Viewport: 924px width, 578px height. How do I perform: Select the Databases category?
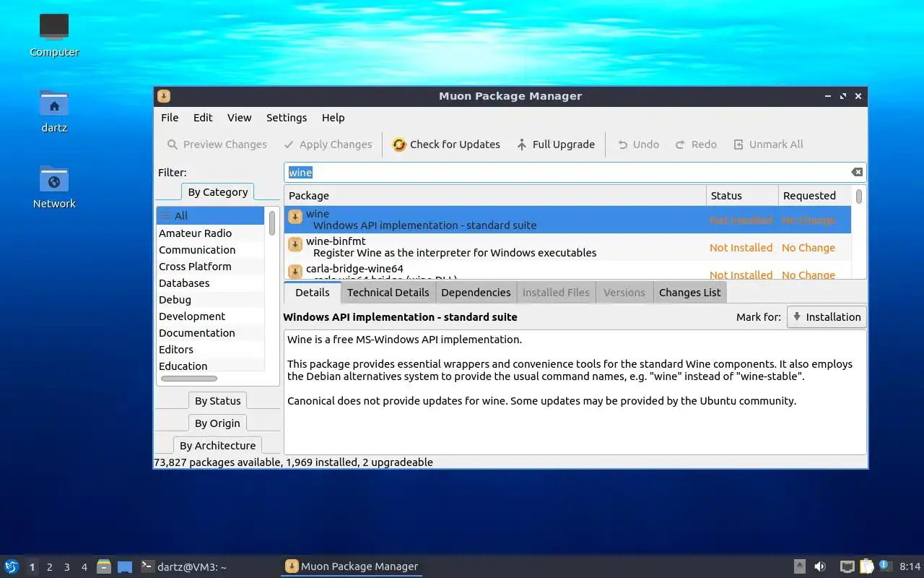coord(211,283)
